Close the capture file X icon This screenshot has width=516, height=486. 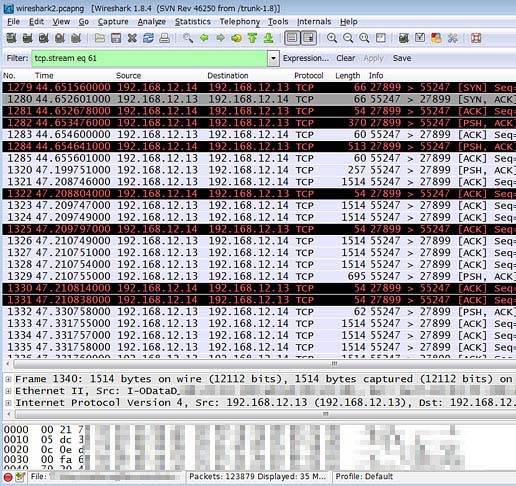132,38
